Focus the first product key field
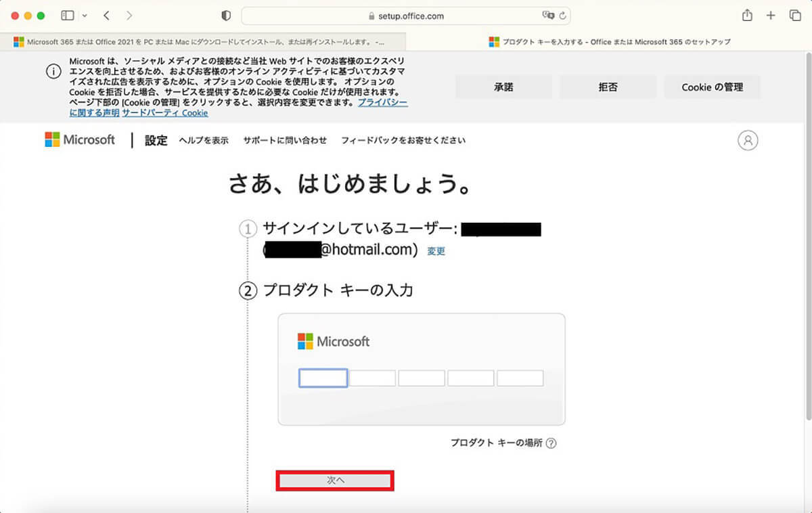The width and height of the screenshot is (812, 513). (x=323, y=378)
